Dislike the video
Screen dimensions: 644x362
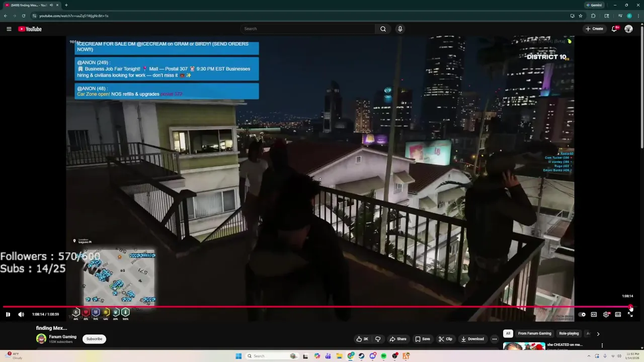pos(378,339)
